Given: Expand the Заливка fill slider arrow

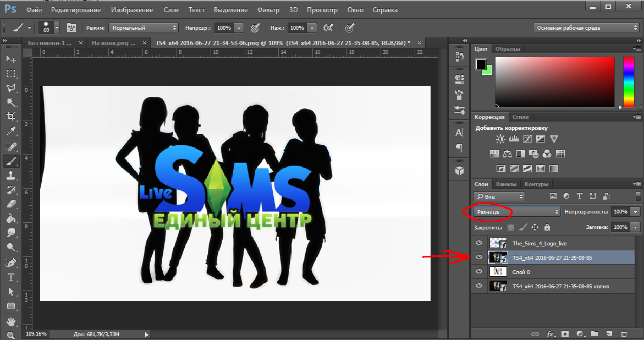Looking at the screenshot, I should [x=636, y=227].
